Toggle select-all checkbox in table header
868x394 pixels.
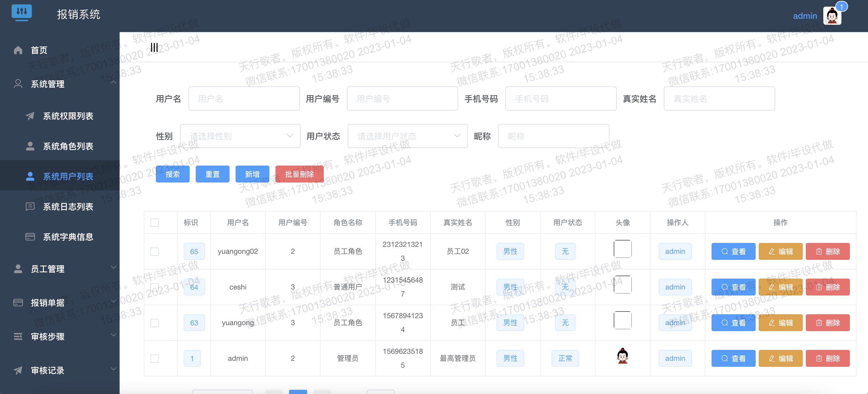(155, 223)
